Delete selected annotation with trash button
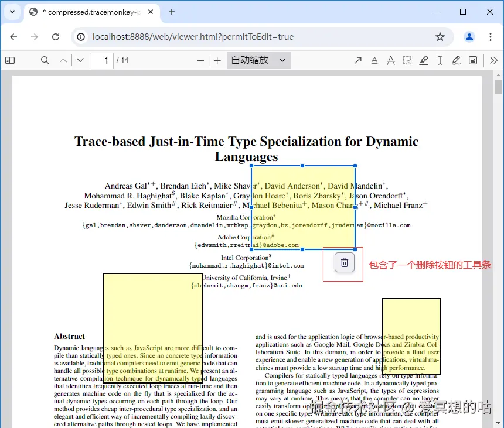 point(344,262)
